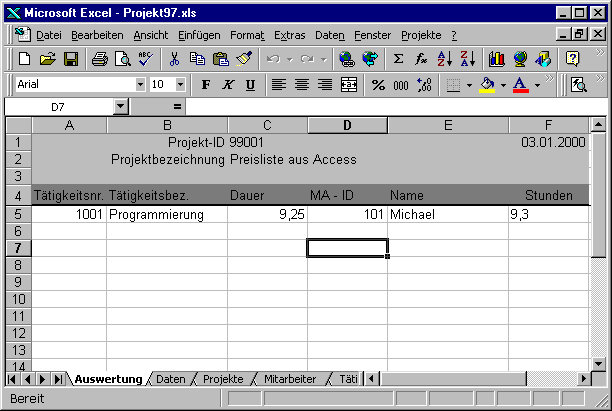Click the Format Painter brush icon

244,59
